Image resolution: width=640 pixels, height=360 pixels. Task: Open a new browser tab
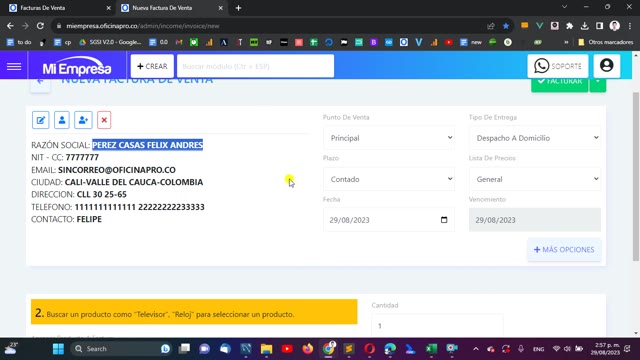238,8
